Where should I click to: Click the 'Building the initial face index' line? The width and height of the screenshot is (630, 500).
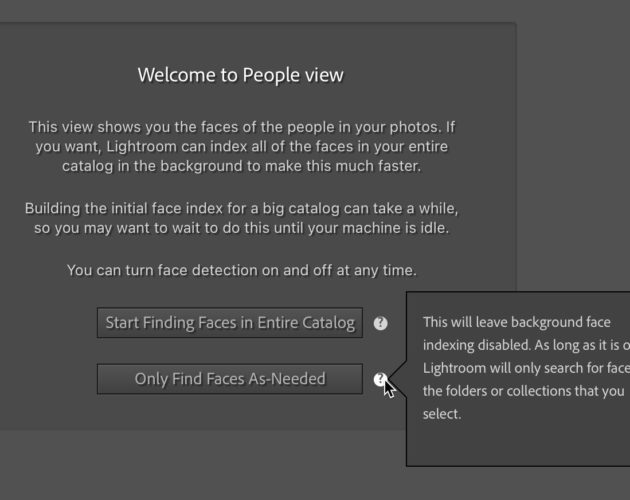click(x=241, y=209)
